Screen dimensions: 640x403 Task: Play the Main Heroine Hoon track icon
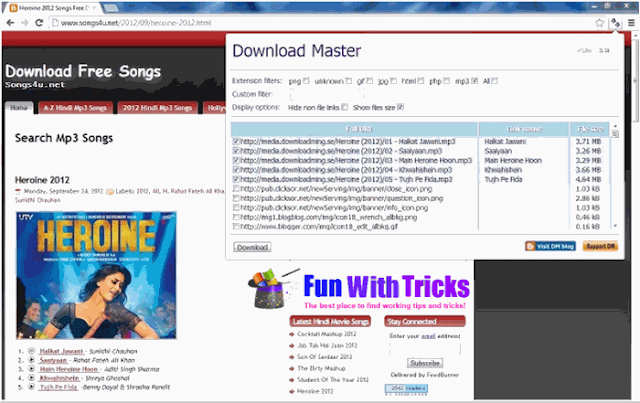pos(31,369)
